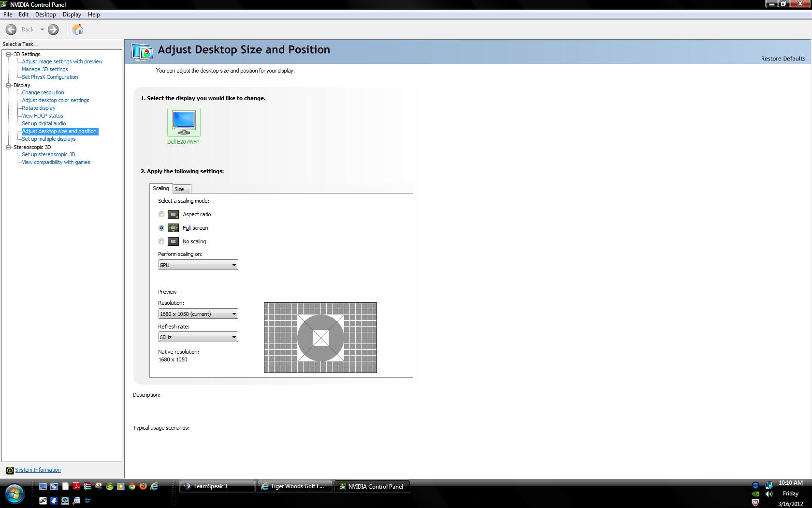Switch to TeamSpeak 3 taskbar button
Viewport: 812px width, 508px height.
217,486
